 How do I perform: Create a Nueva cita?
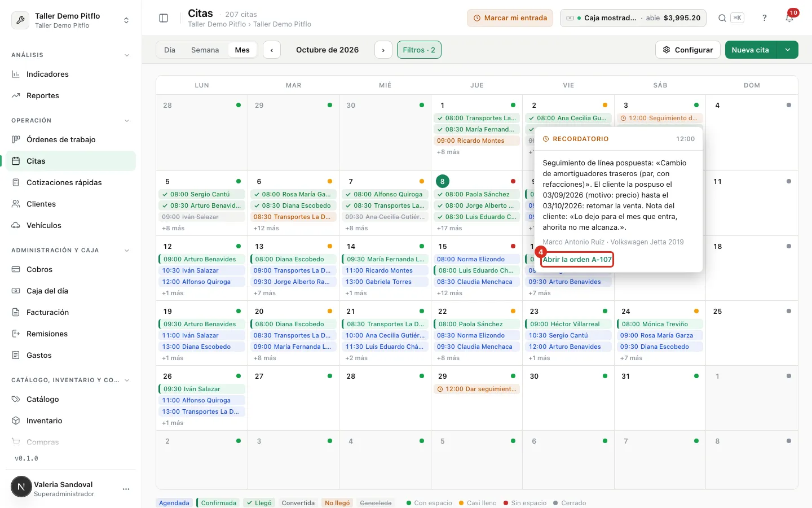pyautogui.click(x=751, y=50)
